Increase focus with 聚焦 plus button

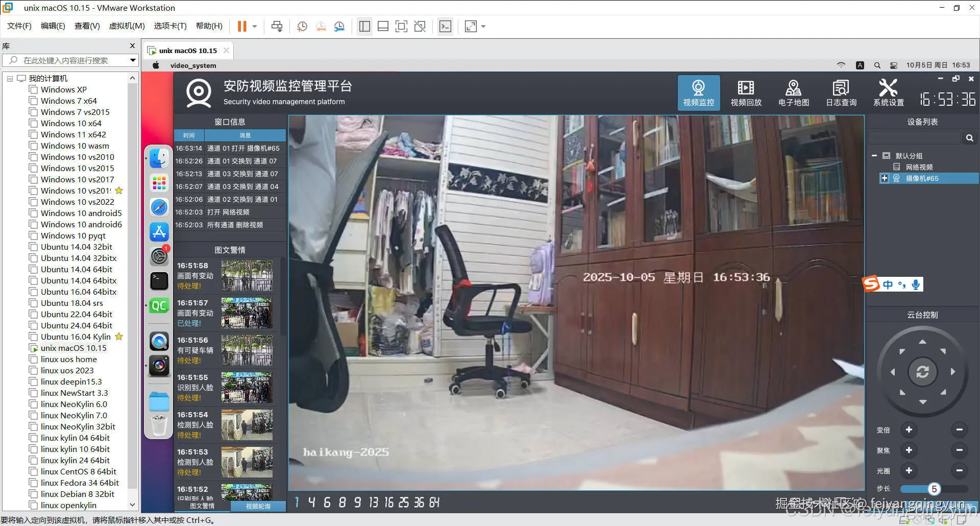click(x=909, y=450)
